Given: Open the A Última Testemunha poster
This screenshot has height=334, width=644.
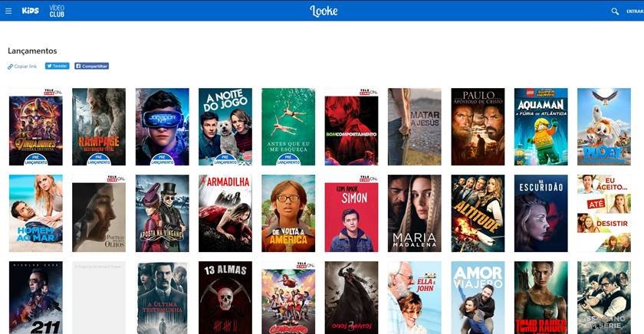Looking at the screenshot, I should point(163,298).
